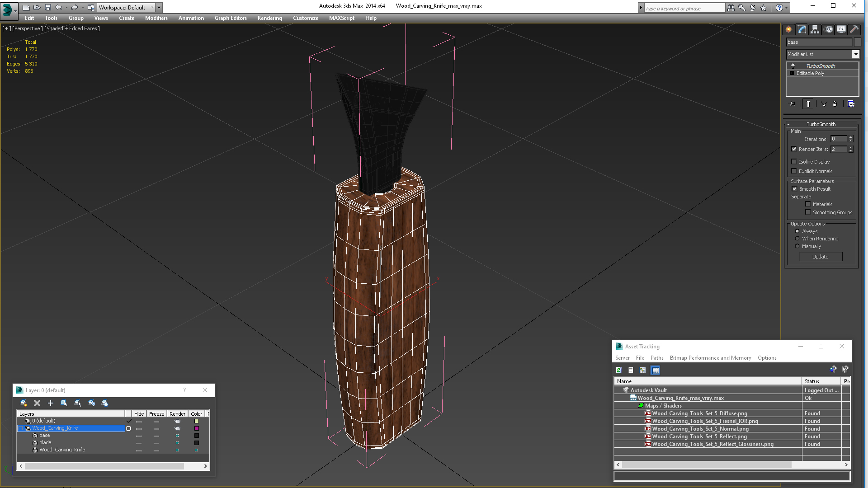
Task: Open the Create command panel tab
Action: click(789, 29)
